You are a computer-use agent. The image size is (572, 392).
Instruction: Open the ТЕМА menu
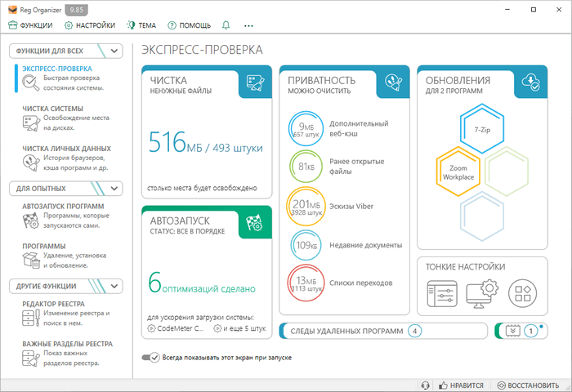click(x=141, y=25)
